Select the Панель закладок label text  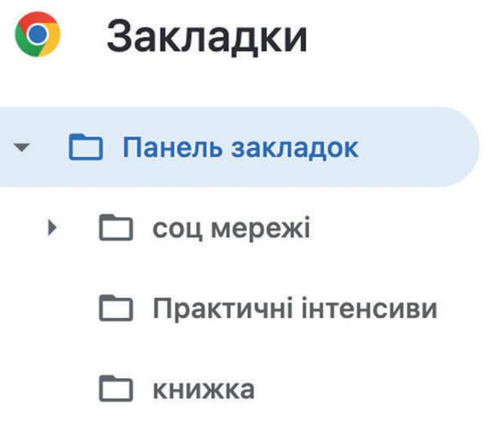tap(241, 147)
